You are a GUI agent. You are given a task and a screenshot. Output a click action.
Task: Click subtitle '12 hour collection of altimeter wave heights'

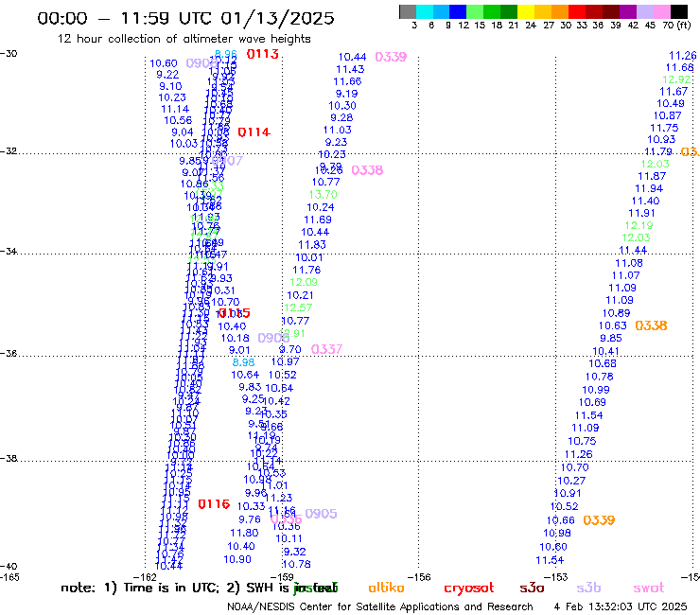click(x=184, y=39)
